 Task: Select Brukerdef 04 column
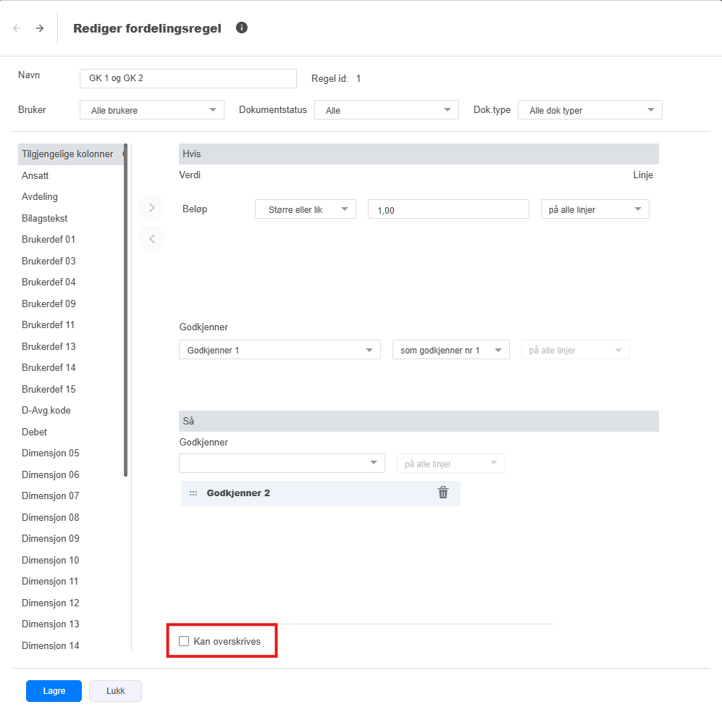(49, 283)
